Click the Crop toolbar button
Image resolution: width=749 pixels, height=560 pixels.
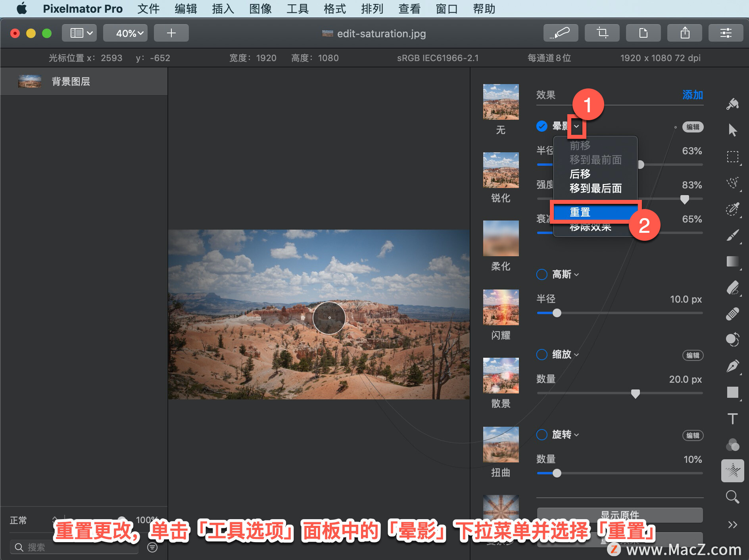click(x=602, y=33)
